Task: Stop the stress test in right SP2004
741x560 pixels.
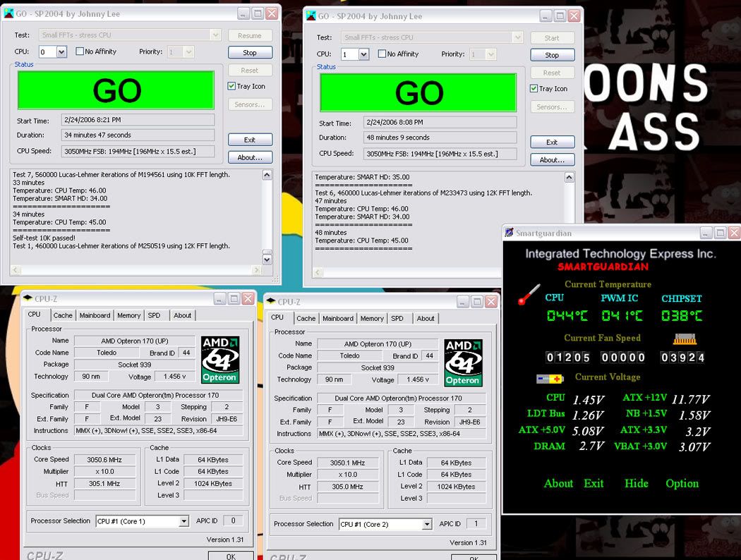Action: pos(552,55)
